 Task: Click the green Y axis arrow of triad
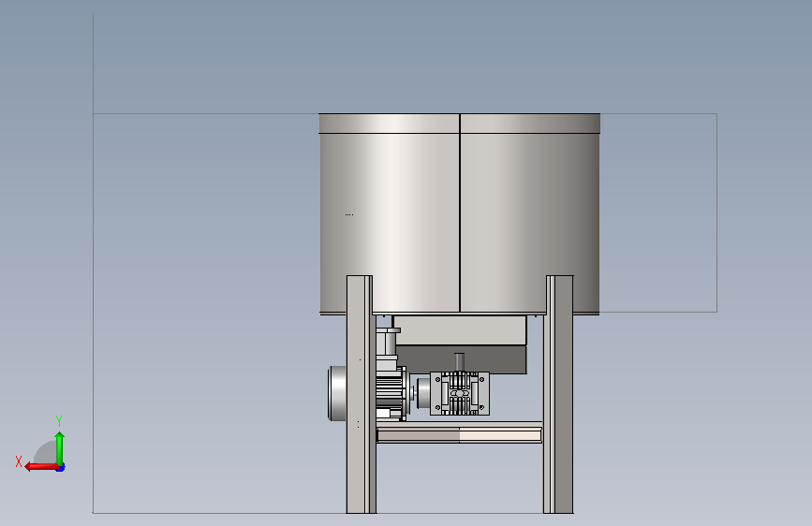click(x=60, y=448)
